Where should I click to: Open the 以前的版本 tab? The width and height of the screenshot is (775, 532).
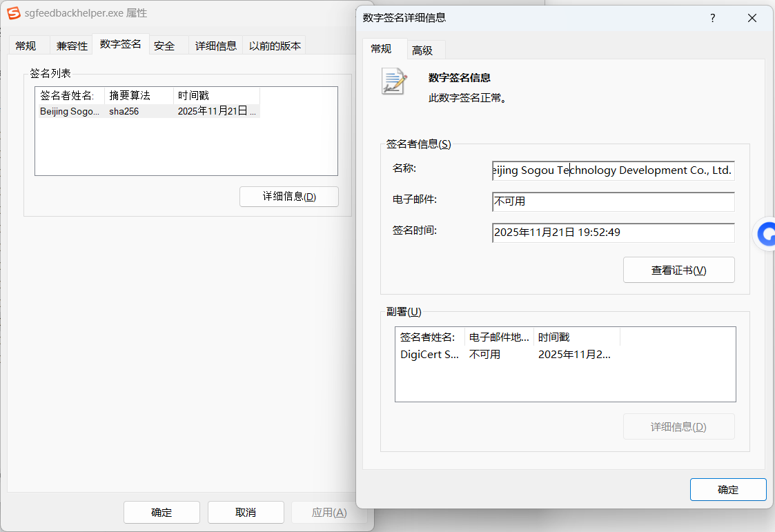[275, 46]
